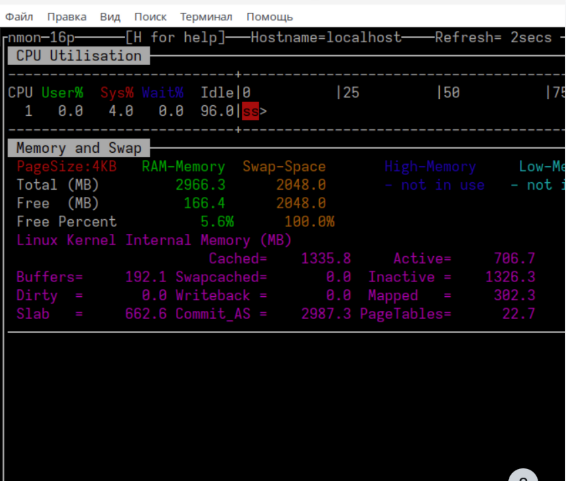The image size is (566, 481).
Task: Click the |25 scale marker
Action: point(347,93)
